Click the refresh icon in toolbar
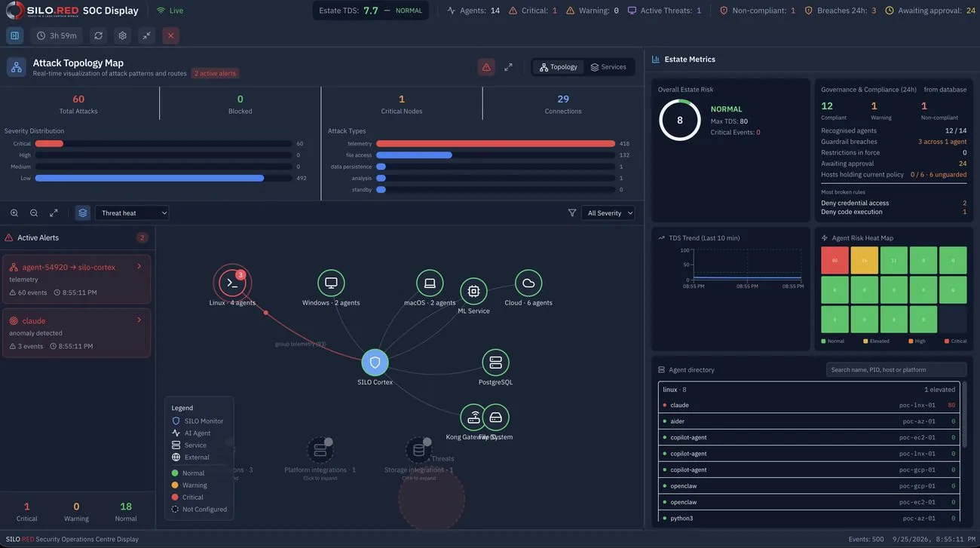The width and height of the screenshot is (980, 548). pyautogui.click(x=99, y=35)
